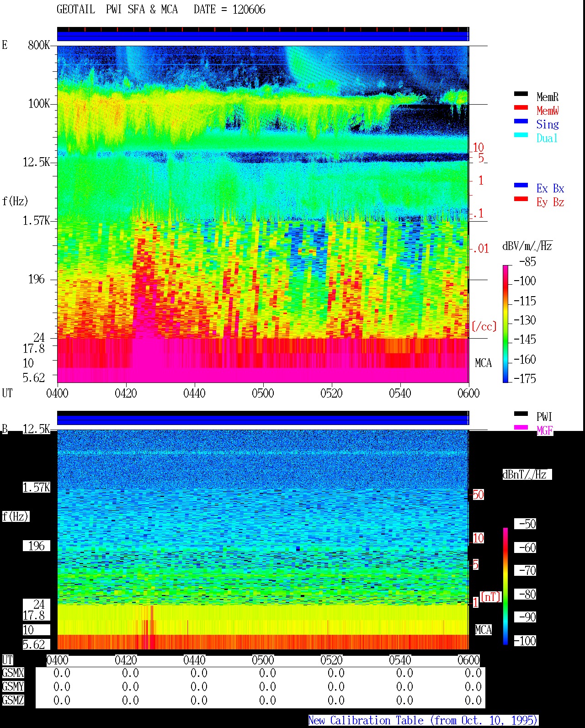The width and height of the screenshot is (585, 728).
Task: Click the 800K frequency axis label
Action: tap(39, 45)
